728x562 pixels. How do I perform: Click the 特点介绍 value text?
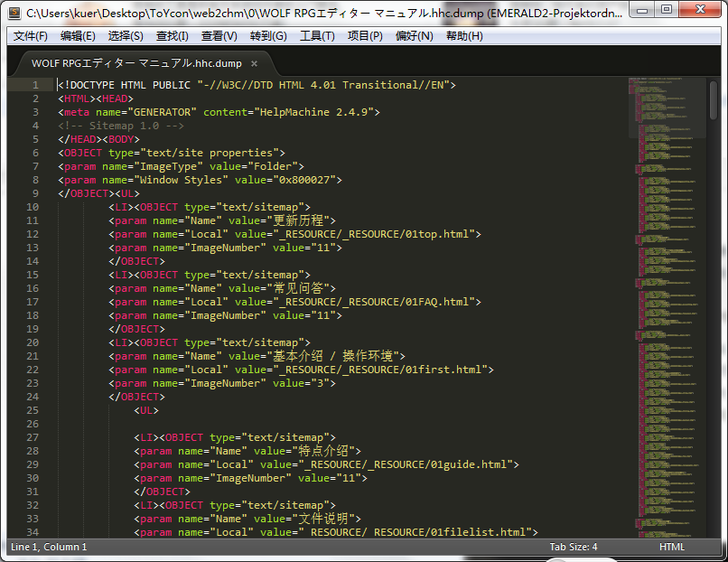click(323, 451)
